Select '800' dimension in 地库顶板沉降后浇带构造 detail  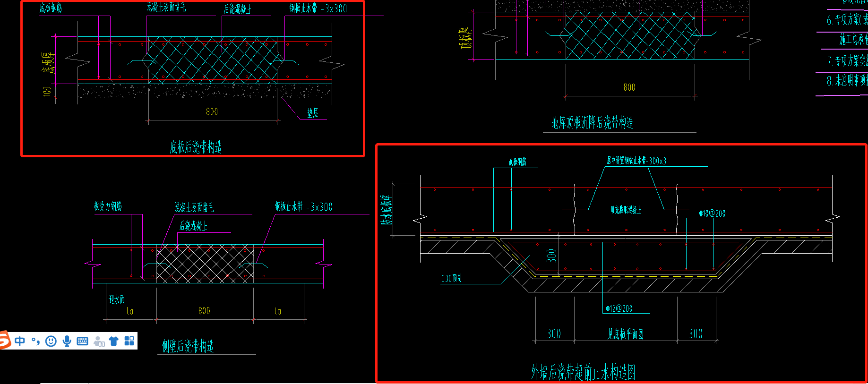[x=629, y=87]
